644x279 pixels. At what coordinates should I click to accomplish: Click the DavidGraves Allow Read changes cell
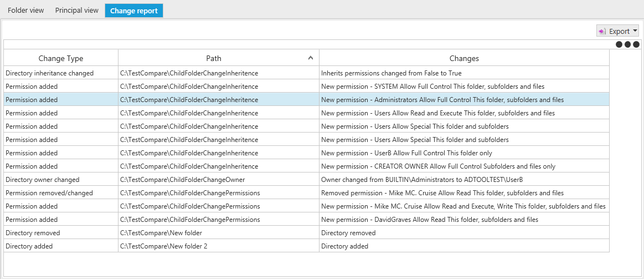(x=464, y=219)
